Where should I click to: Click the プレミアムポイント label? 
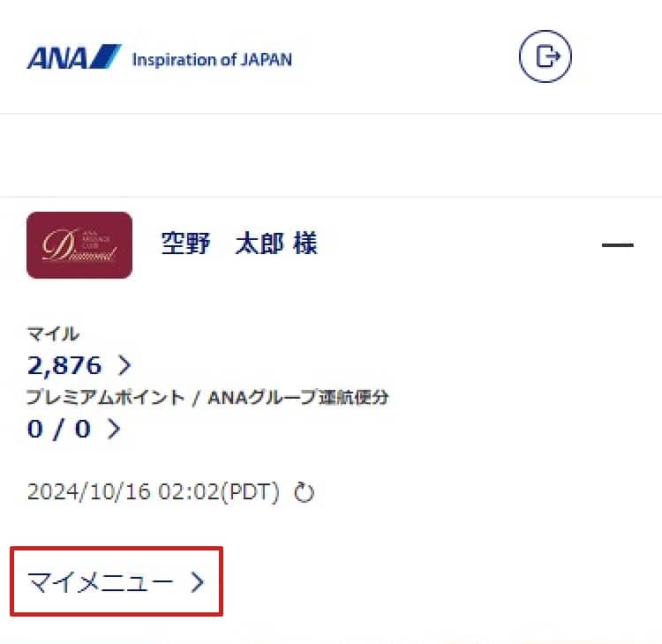(106, 398)
